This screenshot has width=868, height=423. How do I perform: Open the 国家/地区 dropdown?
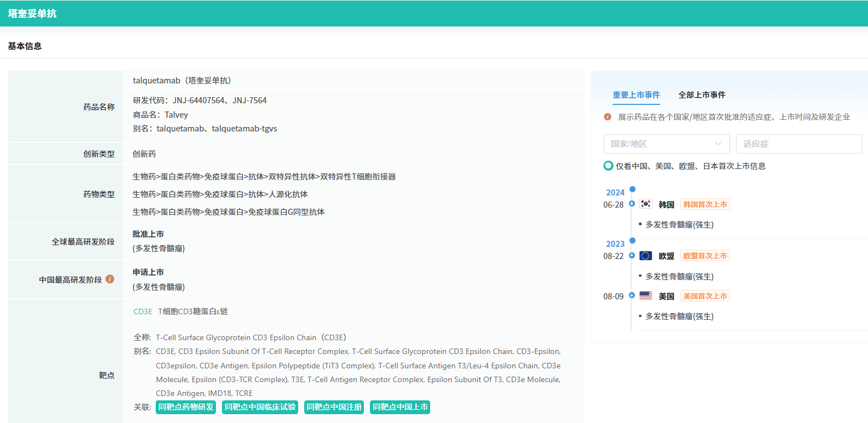pos(666,144)
